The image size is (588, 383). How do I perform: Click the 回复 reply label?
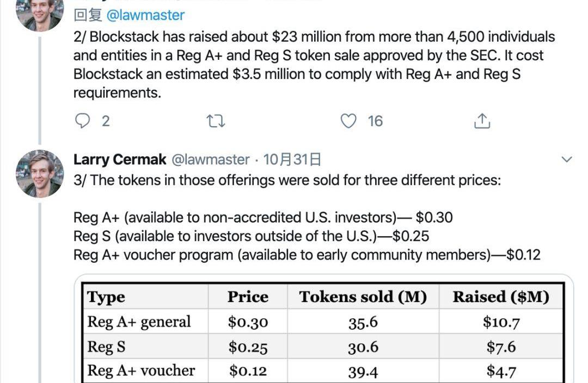tap(88, 15)
